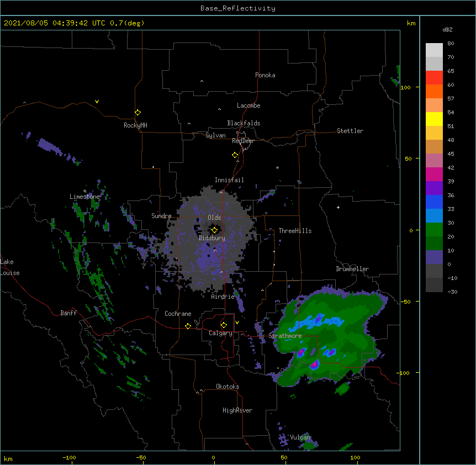Click the Okotoks town label
Image resolution: width=476 pixels, height=465 pixels.
(228, 387)
